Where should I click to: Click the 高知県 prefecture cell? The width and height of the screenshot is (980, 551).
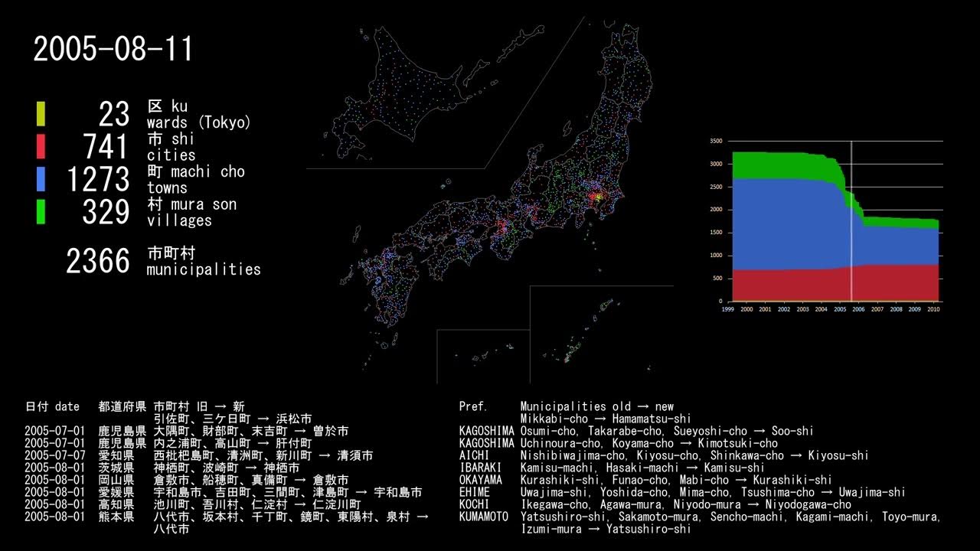point(116,505)
